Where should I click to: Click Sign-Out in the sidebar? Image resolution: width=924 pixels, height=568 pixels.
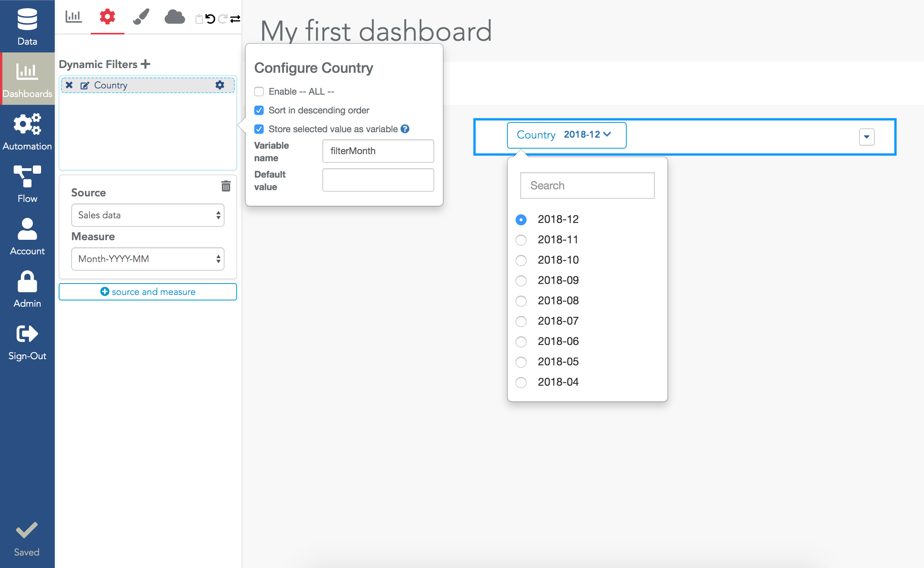pos(27,342)
